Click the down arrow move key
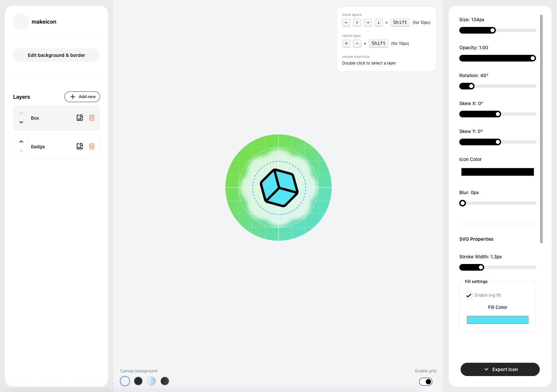 (x=379, y=23)
